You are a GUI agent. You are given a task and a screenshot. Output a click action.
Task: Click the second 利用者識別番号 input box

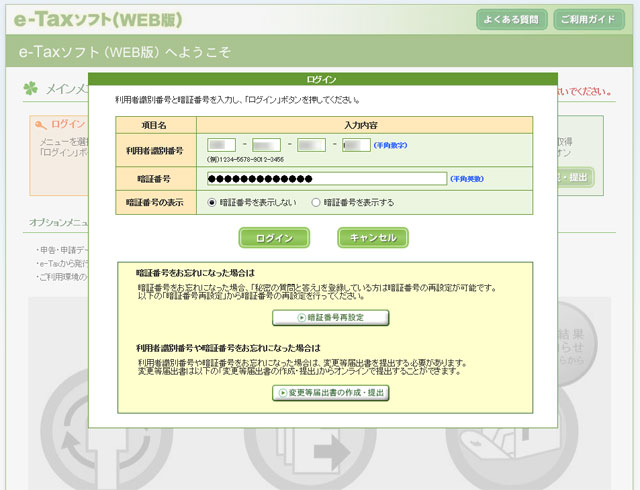[x=267, y=146]
